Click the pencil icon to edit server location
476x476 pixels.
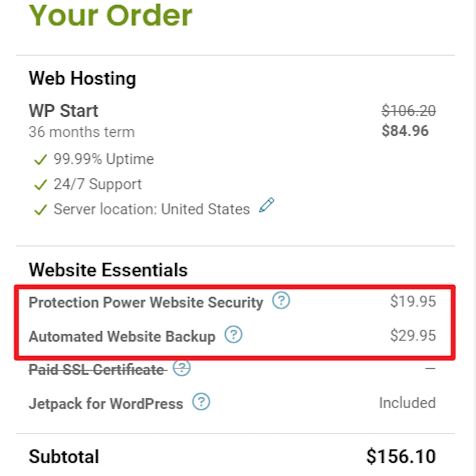[x=267, y=205]
